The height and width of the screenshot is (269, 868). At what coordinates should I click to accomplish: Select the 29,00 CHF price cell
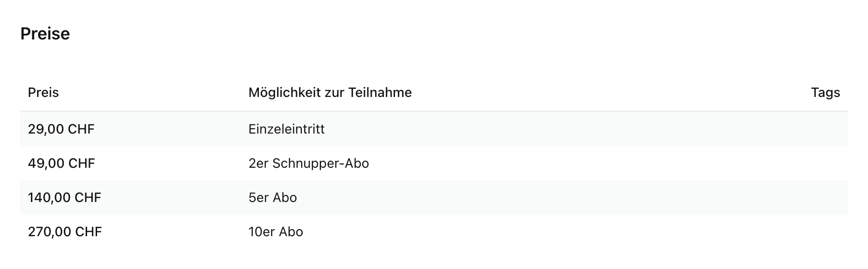(61, 129)
